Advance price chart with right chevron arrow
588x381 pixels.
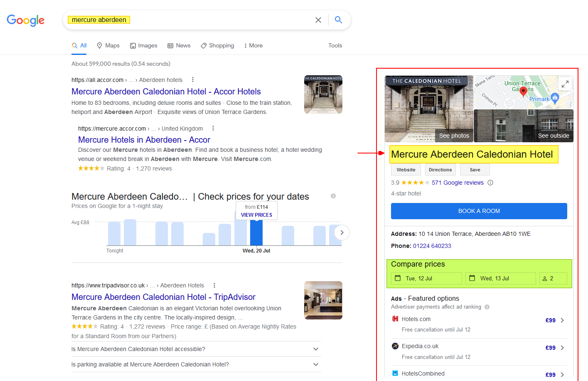tap(342, 233)
